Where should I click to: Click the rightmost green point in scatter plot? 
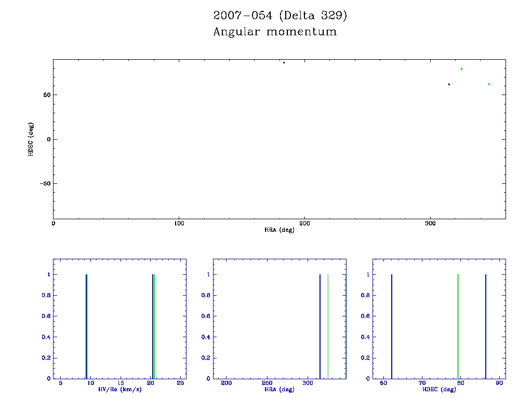(489, 84)
